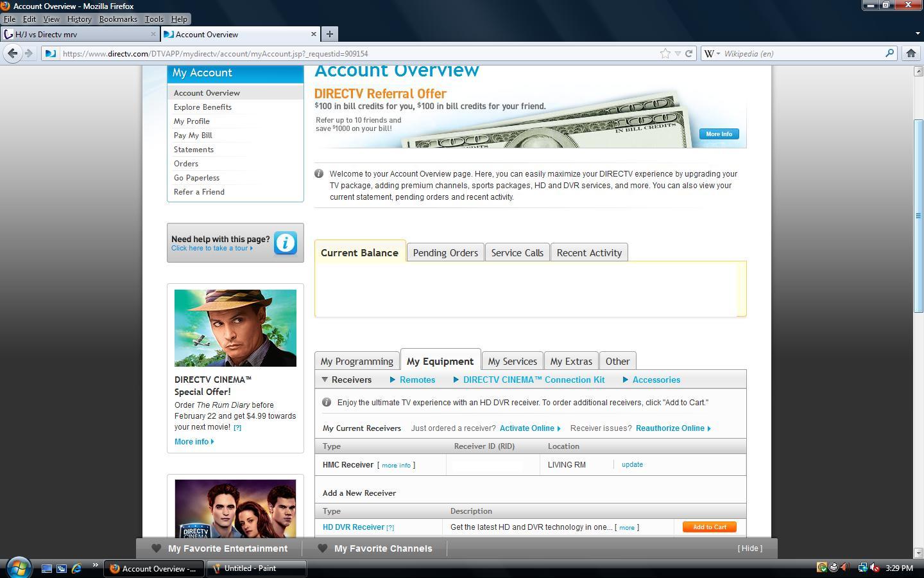
Task: Open the list all tabs arrow
Action: 917,33
